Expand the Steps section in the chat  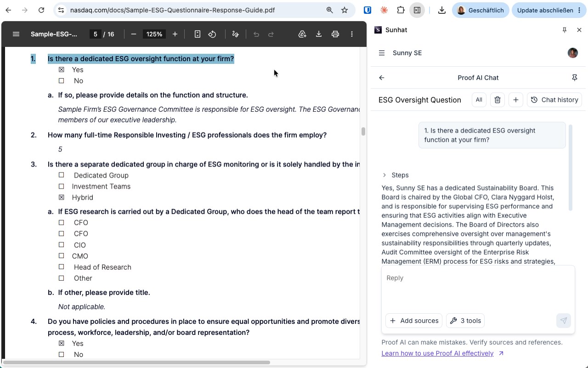[x=396, y=175]
